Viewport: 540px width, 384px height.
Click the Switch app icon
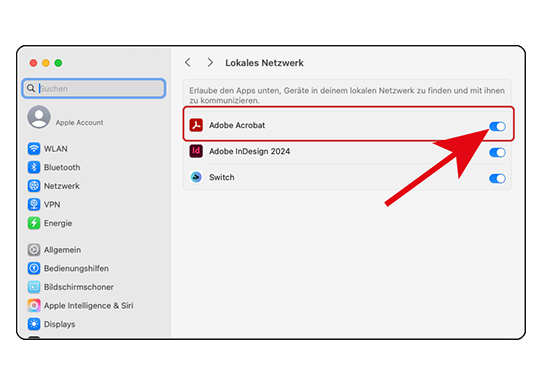click(x=196, y=177)
